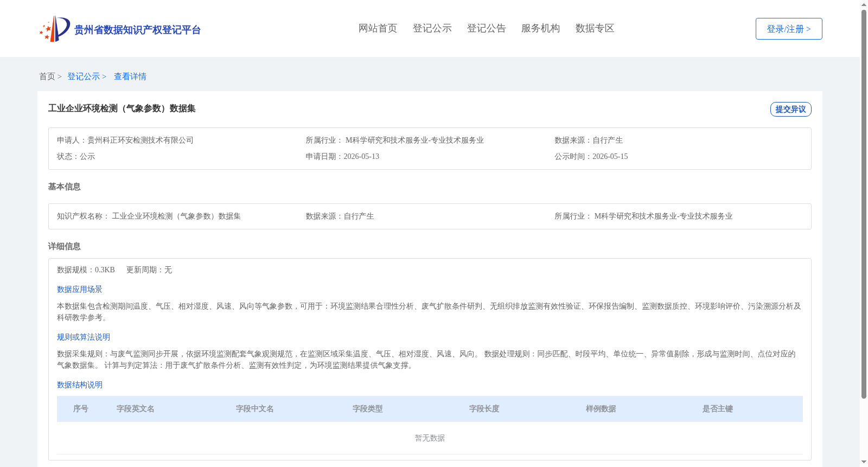Screen dimensions: 868x467
Task: Click the 字段中文名 column header
Action: pos(255,409)
